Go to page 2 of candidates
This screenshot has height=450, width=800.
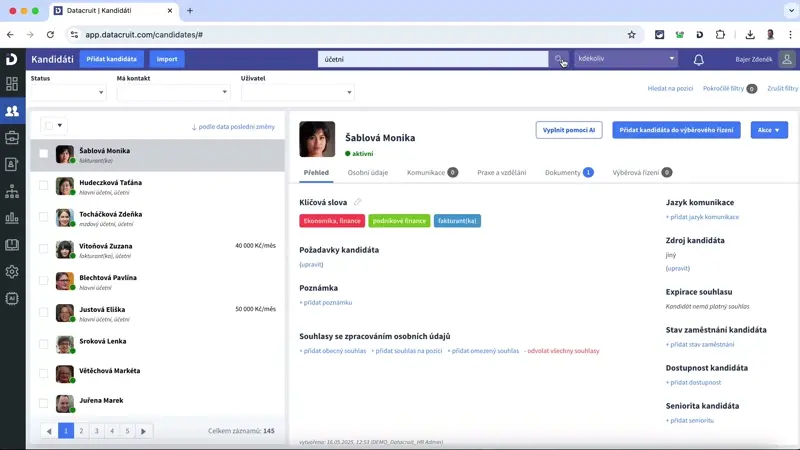(81, 431)
